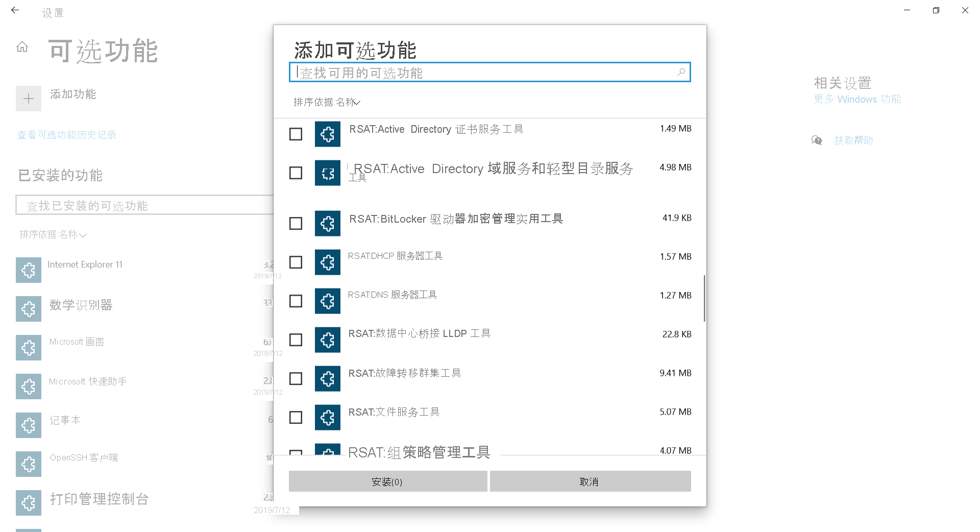
Task: Click the RSAT DNS 服务器工具 feature icon
Action: point(328,301)
